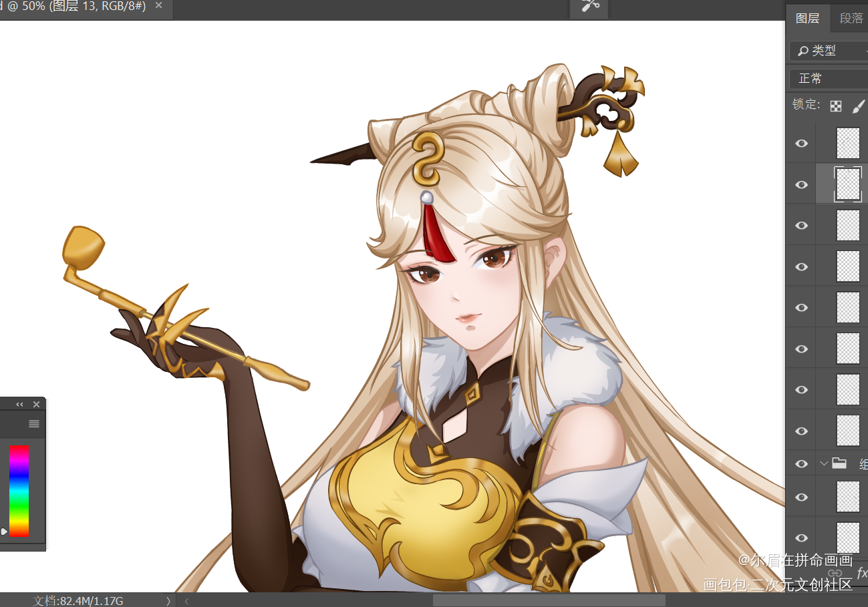Hide the layer group with its eye icon

tap(801, 463)
